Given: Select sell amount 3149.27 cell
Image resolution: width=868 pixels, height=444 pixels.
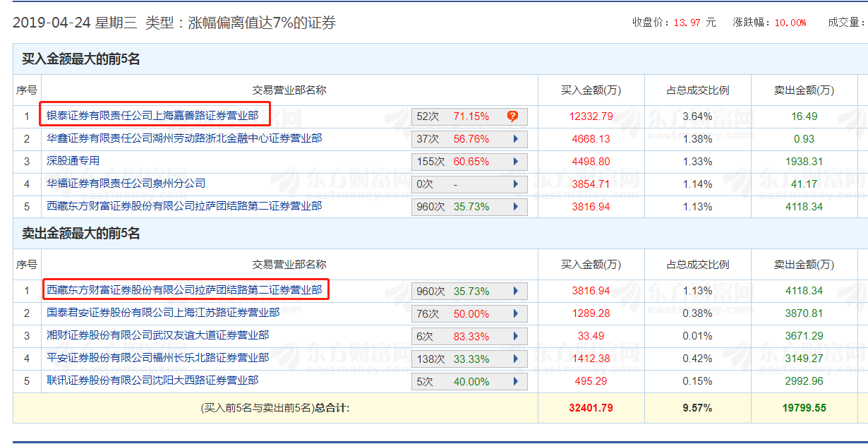Looking at the screenshot, I should [x=804, y=359].
